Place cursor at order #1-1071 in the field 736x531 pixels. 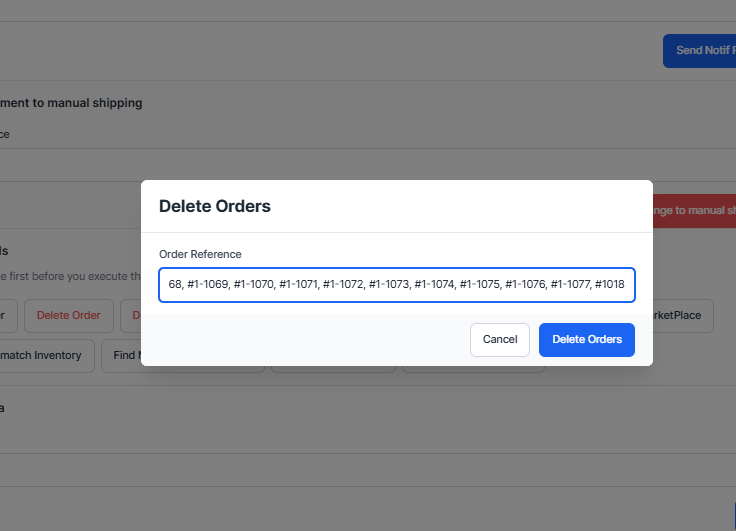[x=298, y=285]
